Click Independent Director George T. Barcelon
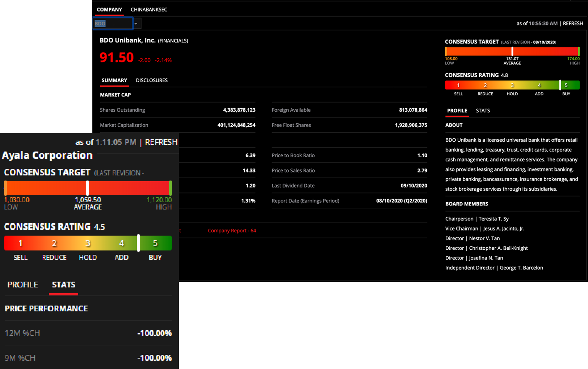This screenshot has width=588, height=369. pos(494,268)
